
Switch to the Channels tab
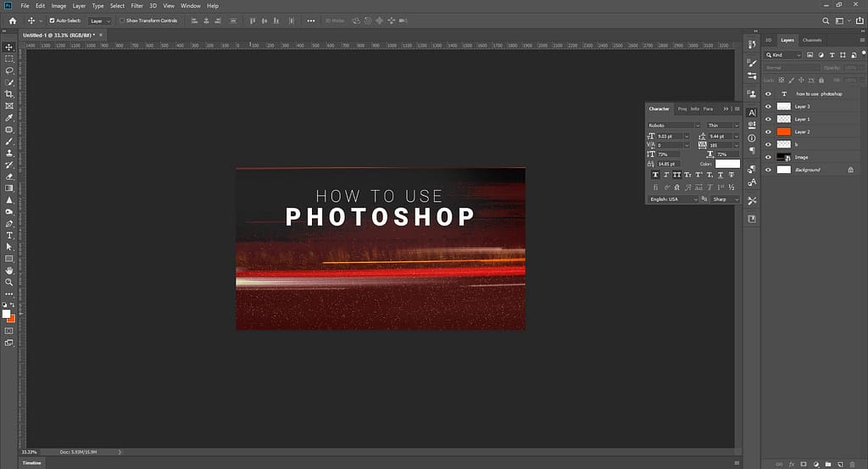(x=812, y=40)
